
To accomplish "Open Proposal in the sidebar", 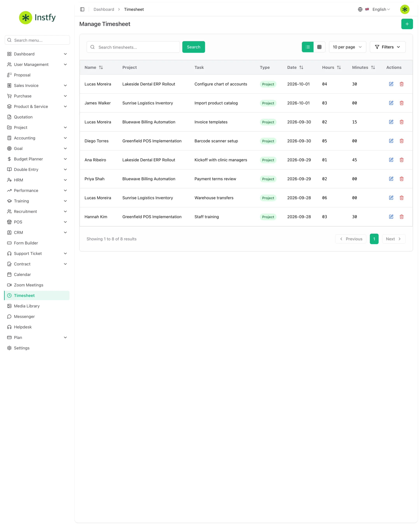I will [37, 75].
